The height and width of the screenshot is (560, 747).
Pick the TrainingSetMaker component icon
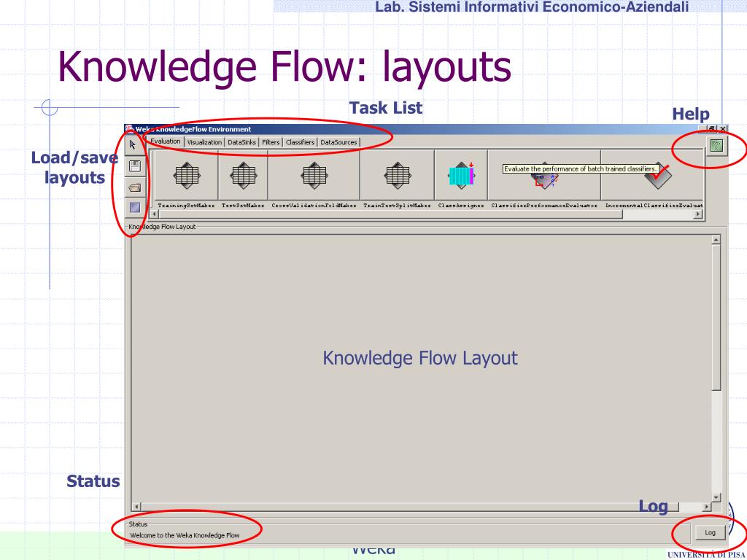tap(186, 175)
